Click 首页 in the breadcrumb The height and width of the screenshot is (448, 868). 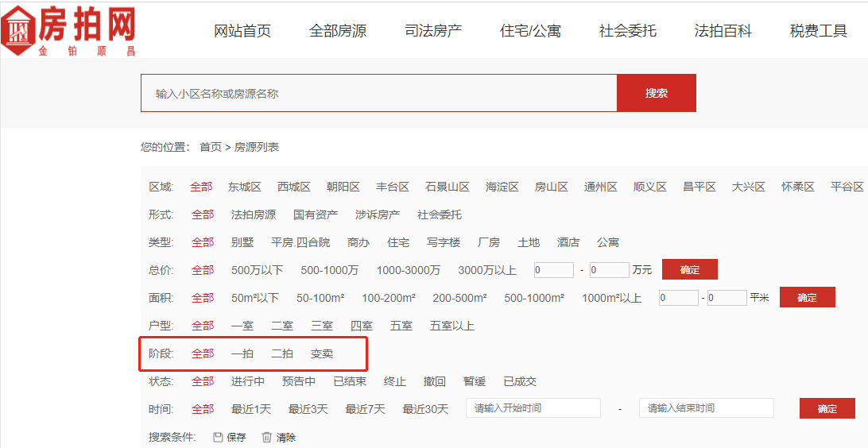(211, 147)
